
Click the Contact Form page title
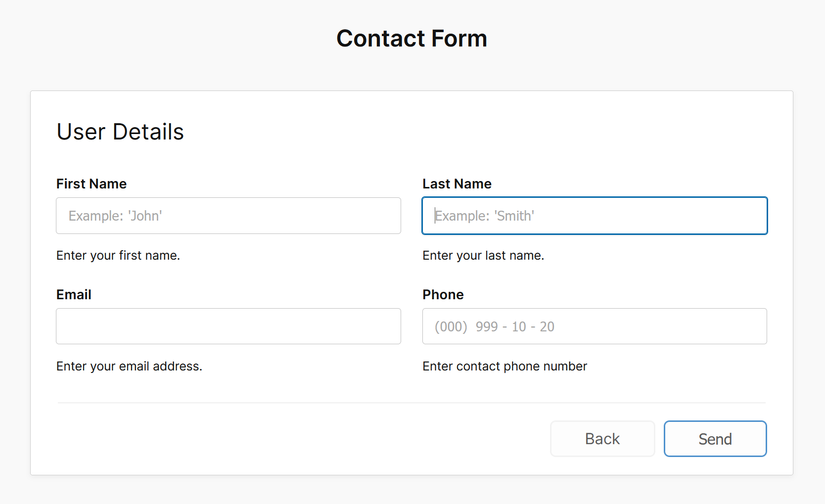pyautogui.click(x=412, y=39)
